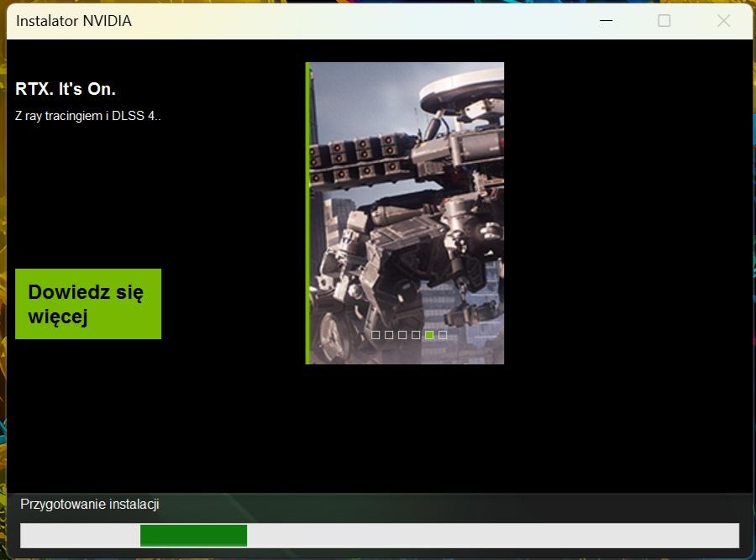Click the "RTX. It's On." heading

tap(66, 89)
